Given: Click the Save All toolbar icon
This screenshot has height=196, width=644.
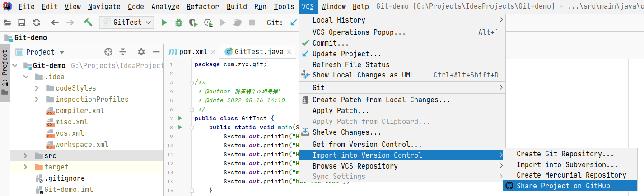Looking at the screenshot, I should [x=22, y=23].
